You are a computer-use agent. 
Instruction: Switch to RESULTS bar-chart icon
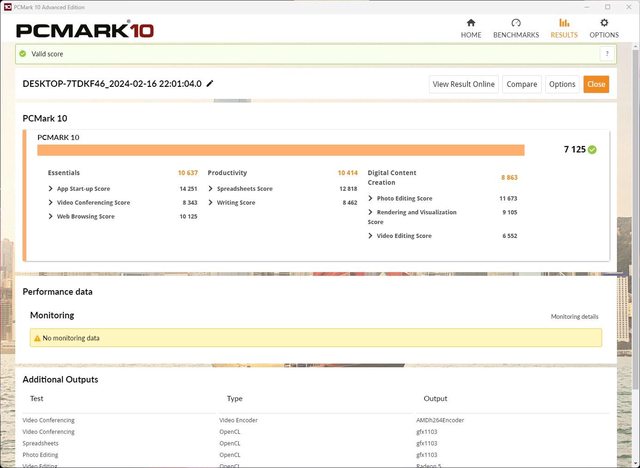[x=564, y=22]
